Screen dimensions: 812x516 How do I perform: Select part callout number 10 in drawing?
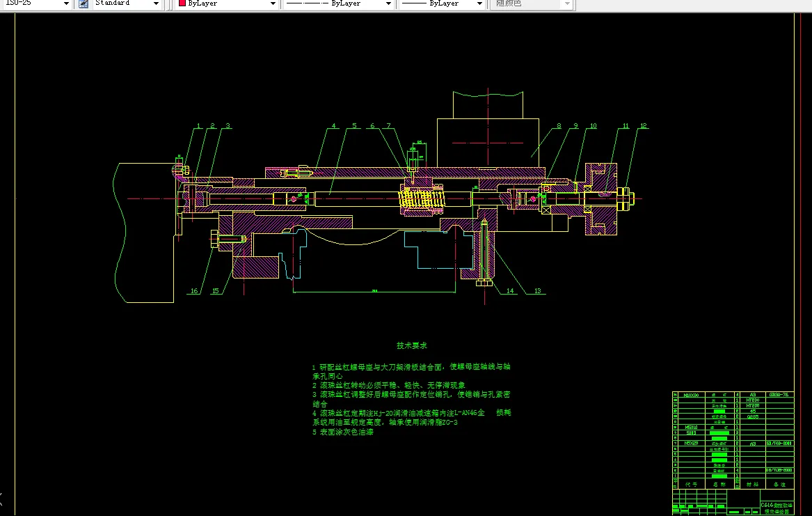(593, 126)
